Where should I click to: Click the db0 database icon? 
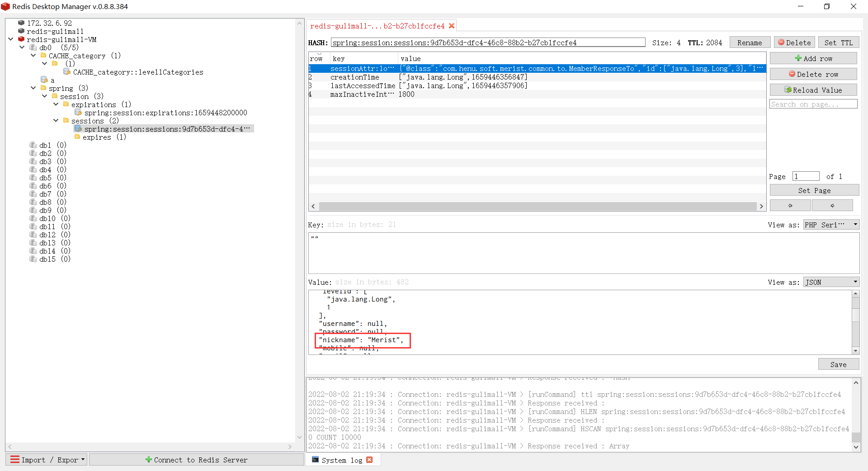tap(33, 47)
